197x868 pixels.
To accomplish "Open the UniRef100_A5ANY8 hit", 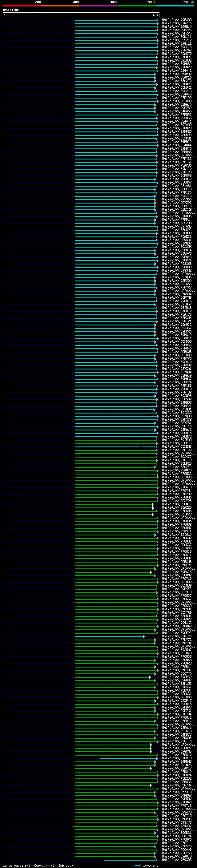I will coord(177,470).
